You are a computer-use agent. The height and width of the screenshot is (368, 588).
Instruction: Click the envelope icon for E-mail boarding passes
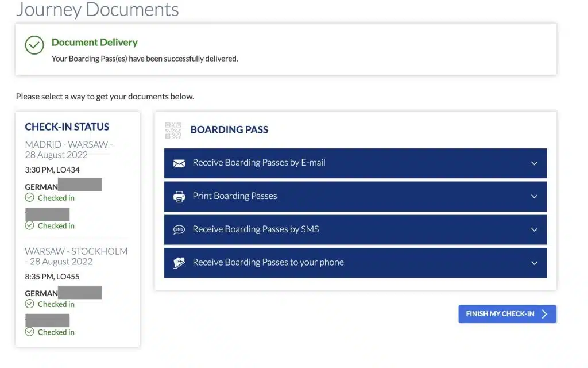[179, 163]
